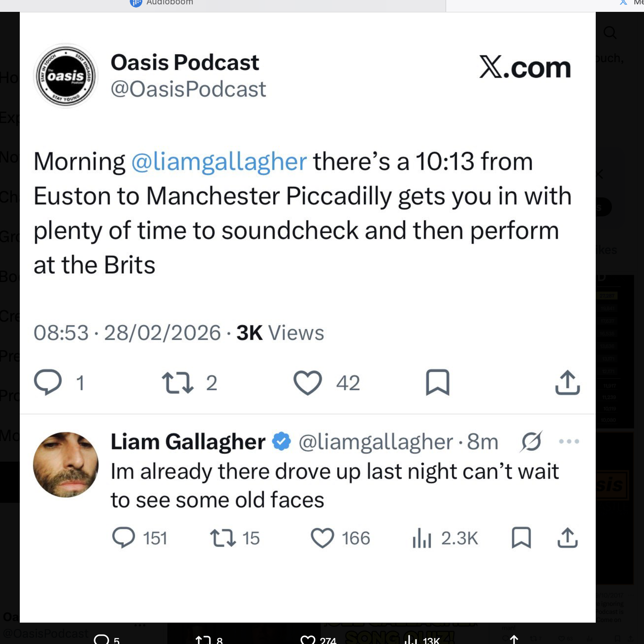Click the 08:53 28/02/2026 timestamp
Viewport: 644px width, 644px height.
coord(127,333)
